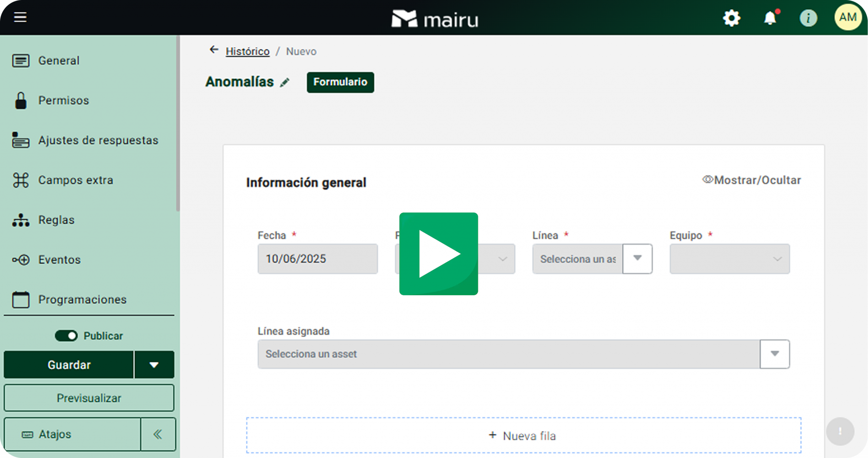Open the Guardar dropdown arrow
Image resolution: width=868 pixels, height=458 pixels.
pyautogui.click(x=154, y=365)
